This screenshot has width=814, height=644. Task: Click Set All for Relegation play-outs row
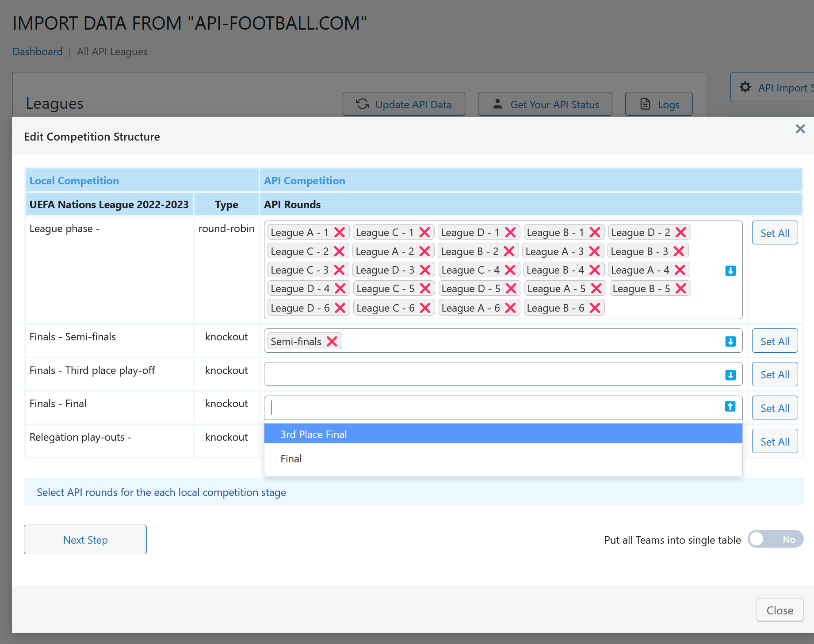coord(775,442)
